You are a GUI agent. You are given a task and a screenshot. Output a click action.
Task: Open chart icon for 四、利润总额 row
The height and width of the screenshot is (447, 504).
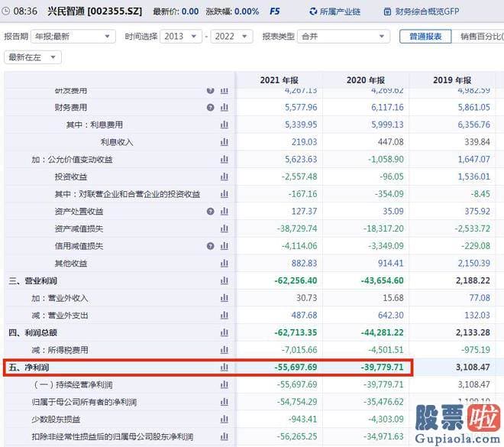pos(225,333)
